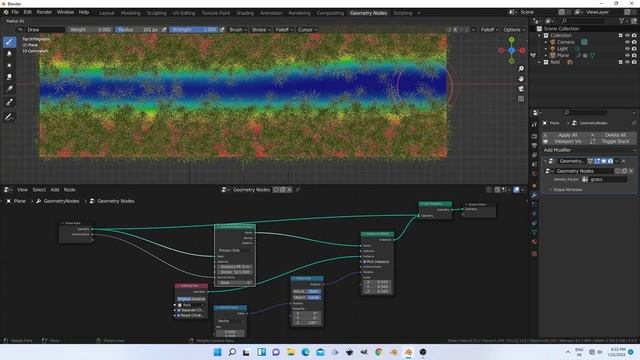Click the Windows Start button
The width and height of the screenshot is (640, 360).
218,352
